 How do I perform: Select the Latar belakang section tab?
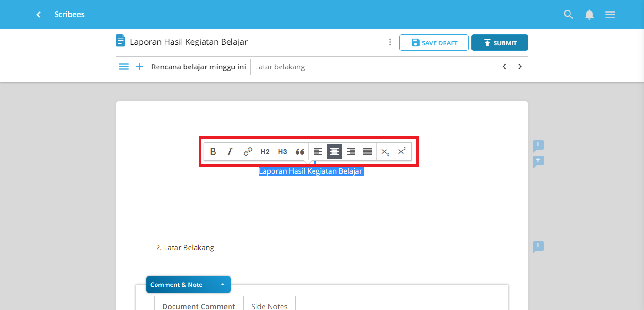click(x=279, y=67)
